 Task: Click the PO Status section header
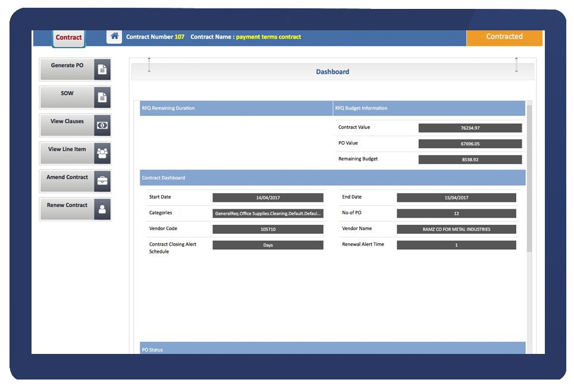pyautogui.click(x=329, y=349)
